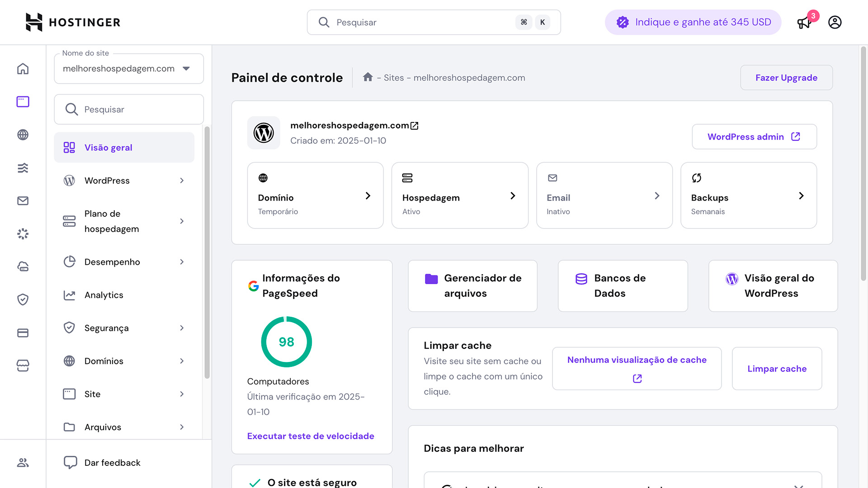
Task: Click magnifier icon in top search bar
Action: click(x=324, y=22)
